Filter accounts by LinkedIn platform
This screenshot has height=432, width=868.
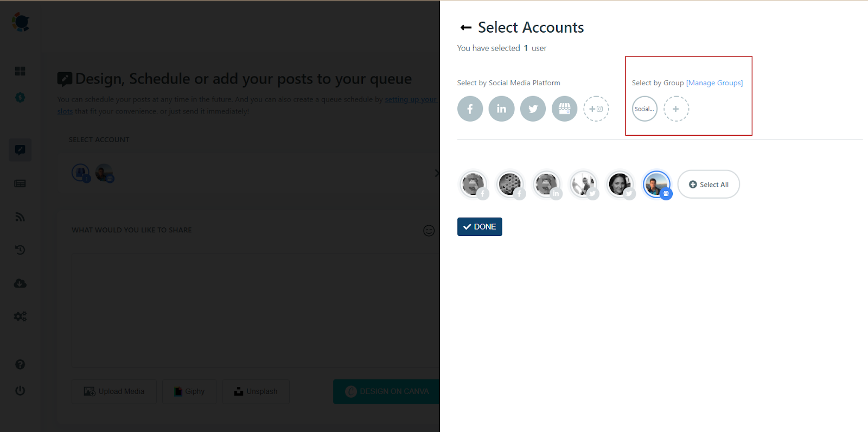click(501, 109)
